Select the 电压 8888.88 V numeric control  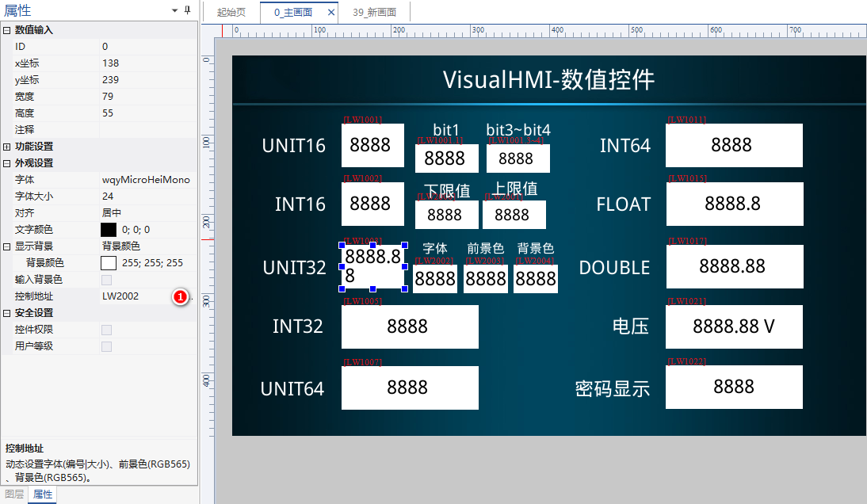point(734,326)
